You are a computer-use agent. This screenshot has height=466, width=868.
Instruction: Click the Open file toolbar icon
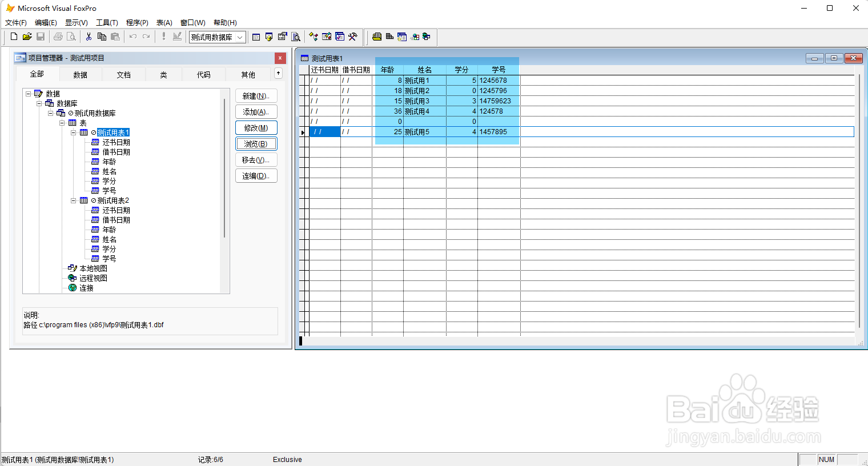point(27,37)
